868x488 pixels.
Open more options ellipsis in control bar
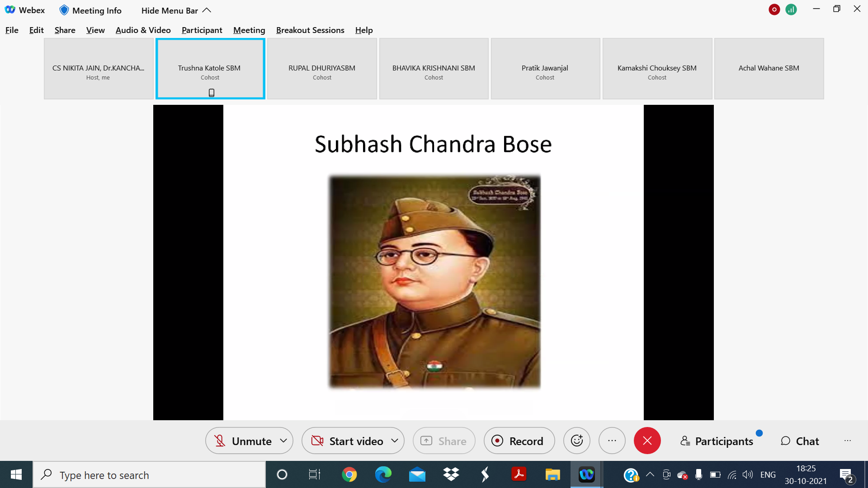pyautogui.click(x=612, y=441)
